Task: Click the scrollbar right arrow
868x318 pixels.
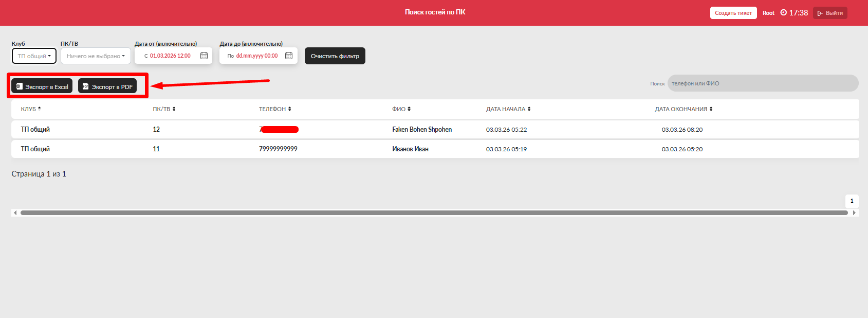Action: (x=854, y=213)
